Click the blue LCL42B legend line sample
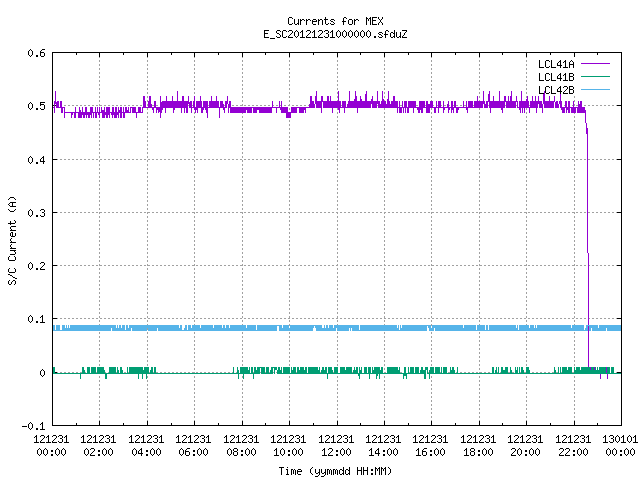 pyautogui.click(x=595, y=89)
